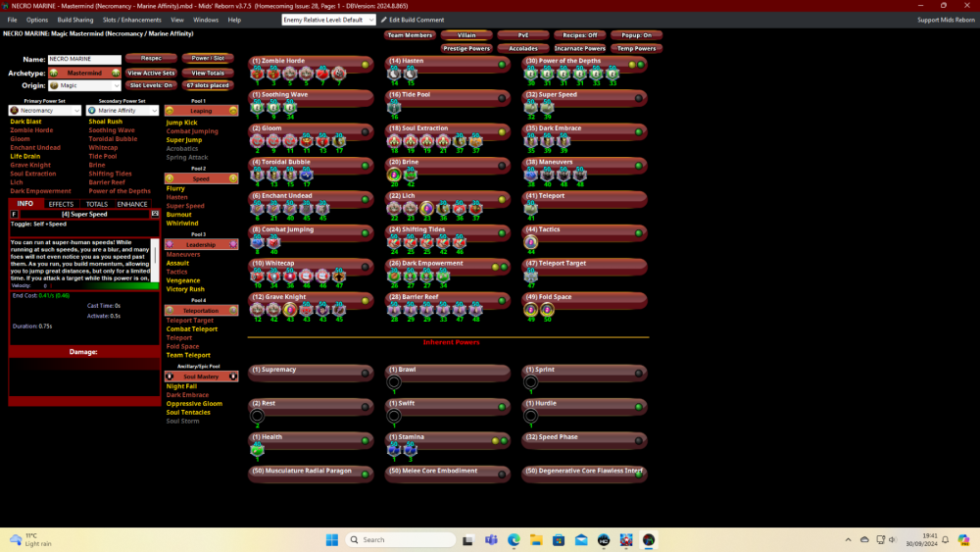Open the File menu
980x552 pixels.
[x=12, y=20]
